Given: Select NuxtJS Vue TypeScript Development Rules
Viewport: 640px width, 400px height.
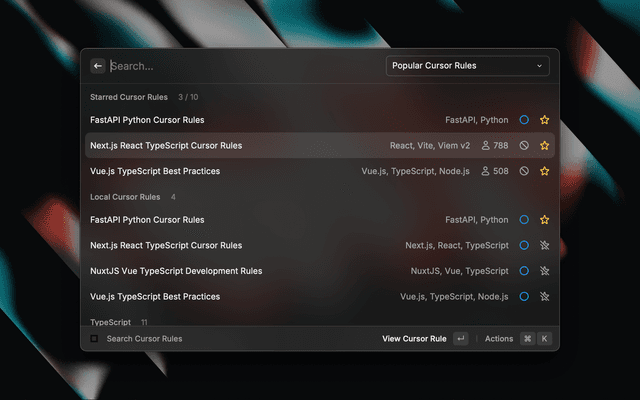Looking at the screenshot, I should coord(176,271).
